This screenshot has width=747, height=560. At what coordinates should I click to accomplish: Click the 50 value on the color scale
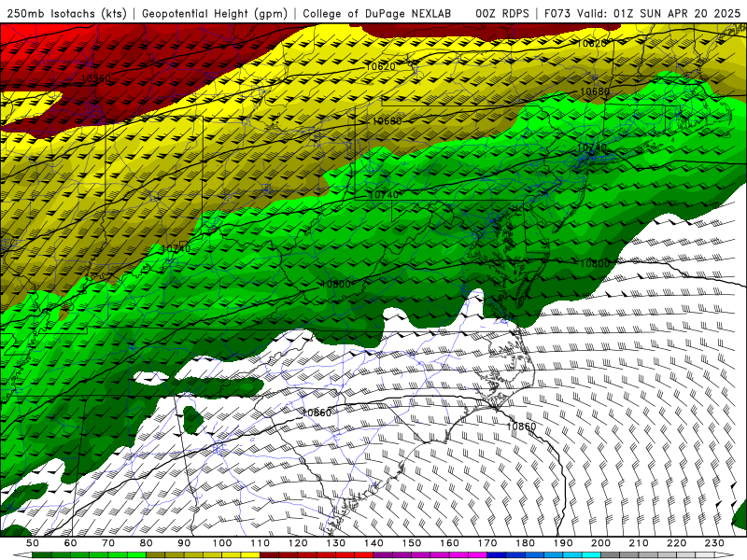[33, 543]
